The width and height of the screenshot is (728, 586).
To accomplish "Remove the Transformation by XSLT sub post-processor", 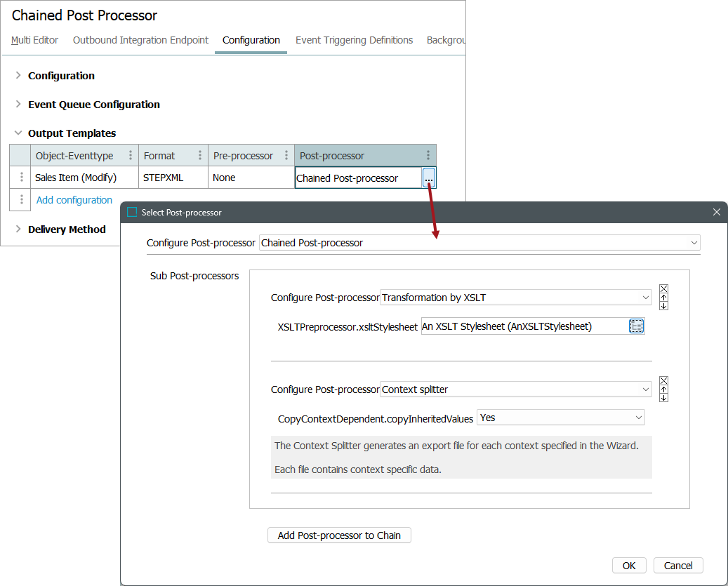I will 663,288.
